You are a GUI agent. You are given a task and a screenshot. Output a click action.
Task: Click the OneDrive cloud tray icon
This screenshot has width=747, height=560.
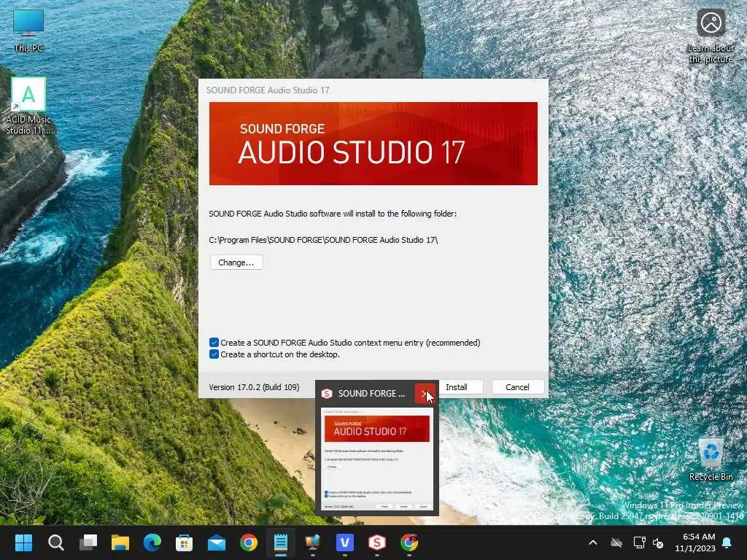tap(616, 542)
